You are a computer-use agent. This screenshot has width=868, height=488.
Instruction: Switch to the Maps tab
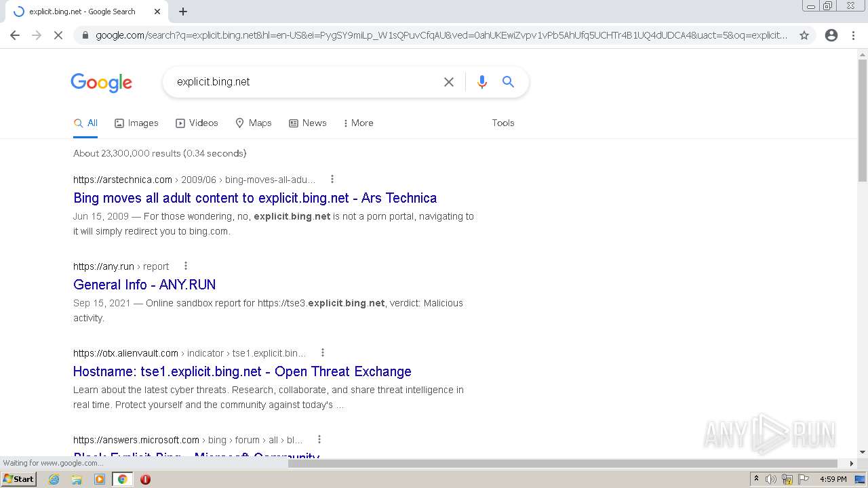pyautogui.click(x=253, y=123)
